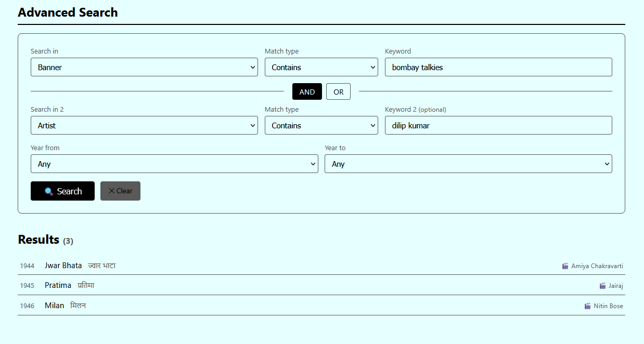Open the Year from dropdown

[174, 164]
